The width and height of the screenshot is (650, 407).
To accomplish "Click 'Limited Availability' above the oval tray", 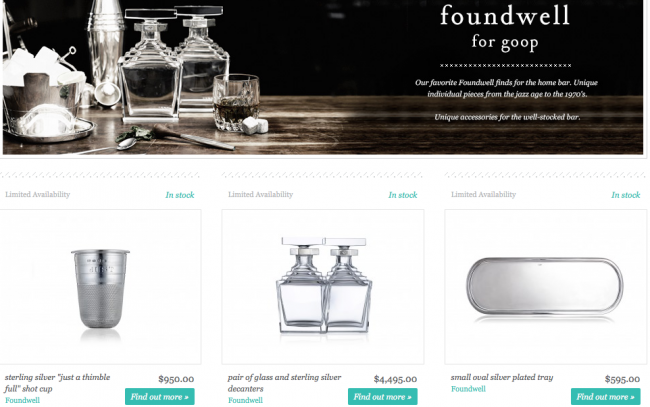I will 483,194.
